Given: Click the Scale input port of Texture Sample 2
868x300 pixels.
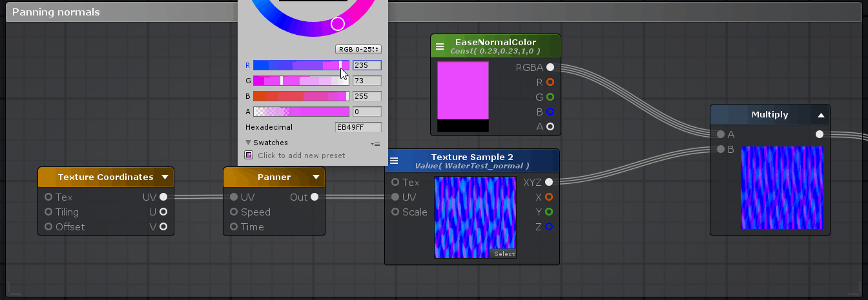Looking at the screenshot, I should point(395,212).
